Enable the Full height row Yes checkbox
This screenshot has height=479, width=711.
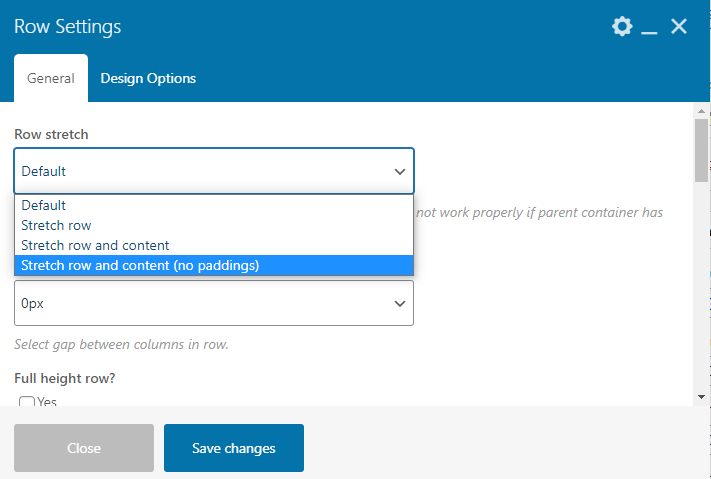tap(27, 402)
